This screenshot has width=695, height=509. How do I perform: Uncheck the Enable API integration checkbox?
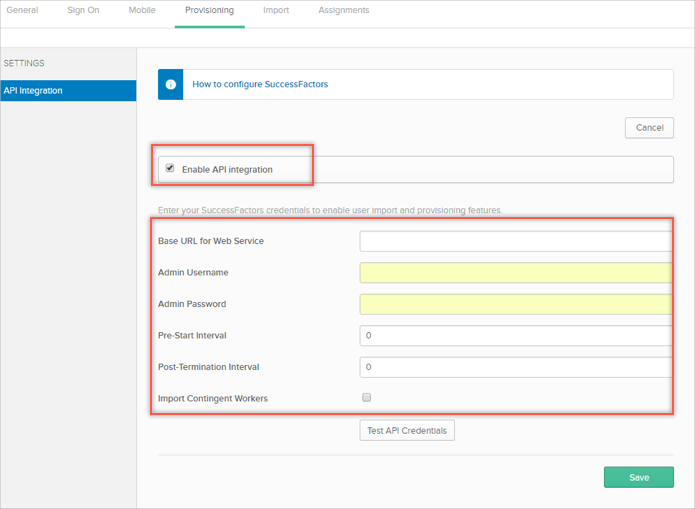tap(170, 168)
